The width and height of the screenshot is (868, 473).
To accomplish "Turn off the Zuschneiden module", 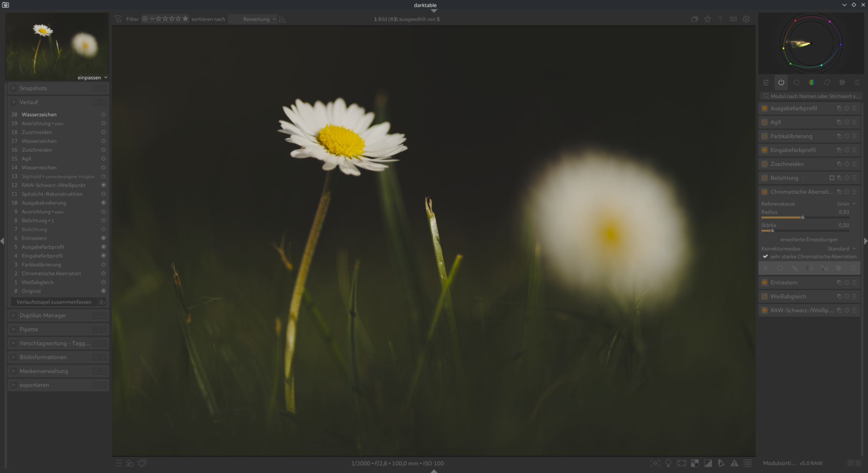I will 764,164.
